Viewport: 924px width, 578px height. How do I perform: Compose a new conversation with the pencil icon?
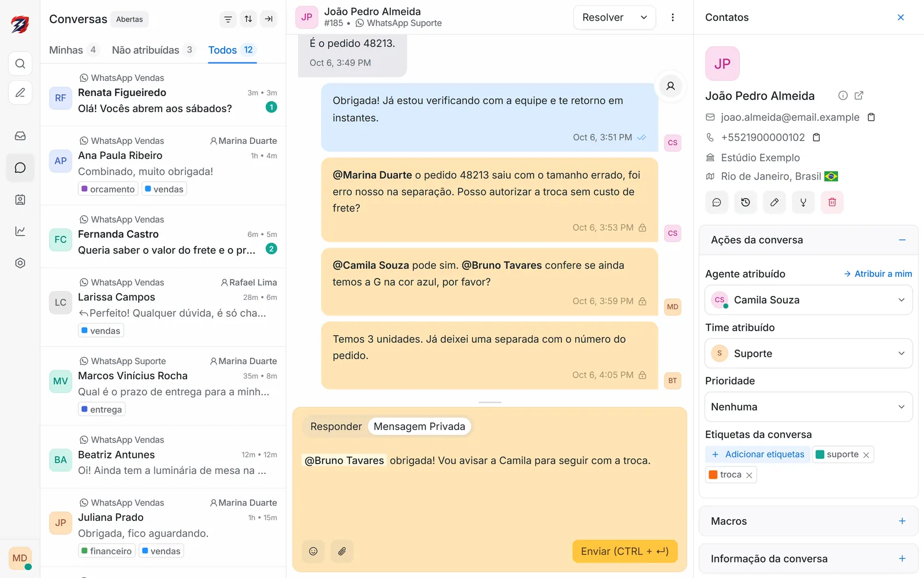20,92
